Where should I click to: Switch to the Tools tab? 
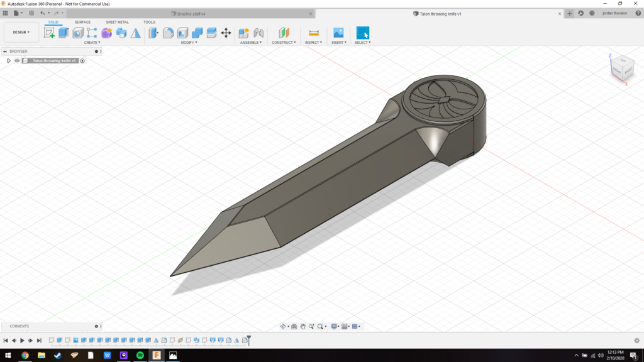click(x=149, y=22)
